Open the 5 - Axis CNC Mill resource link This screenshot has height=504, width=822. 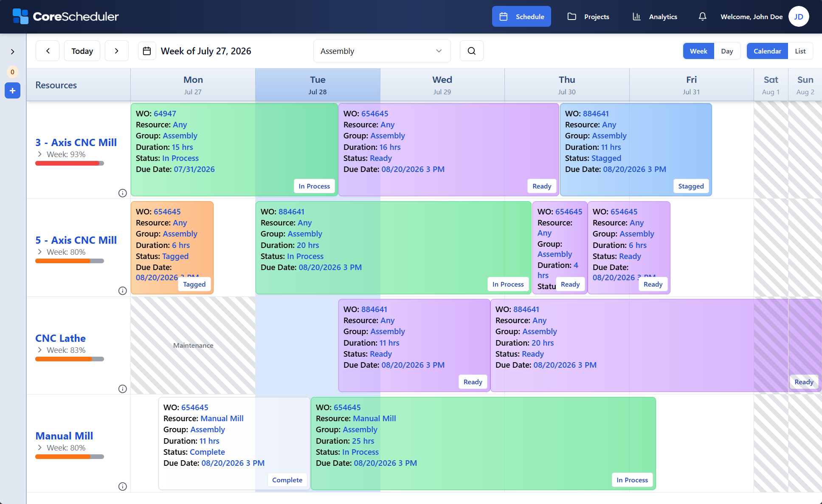[x=76, y=240]
